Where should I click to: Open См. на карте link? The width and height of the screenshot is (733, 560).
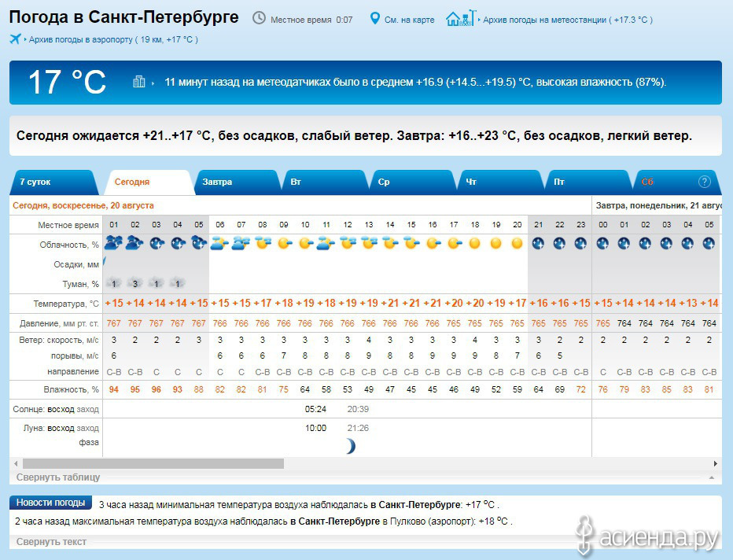pyautogui.click(x=409, y=20)
